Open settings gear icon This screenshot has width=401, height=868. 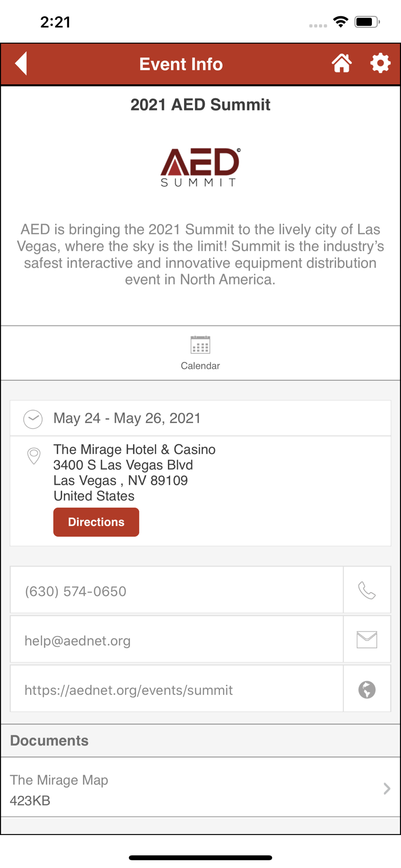[x=380, y=63]
